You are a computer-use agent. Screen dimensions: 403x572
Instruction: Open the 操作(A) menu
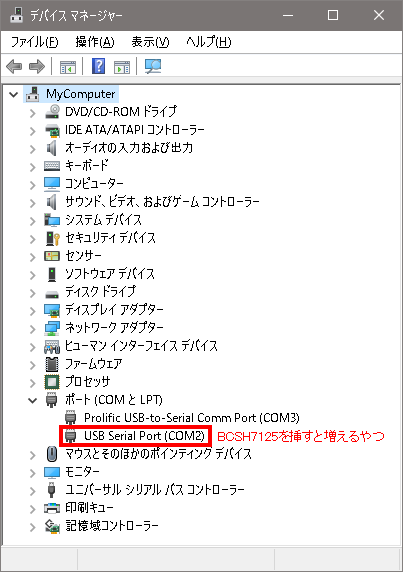pos(94,42)
